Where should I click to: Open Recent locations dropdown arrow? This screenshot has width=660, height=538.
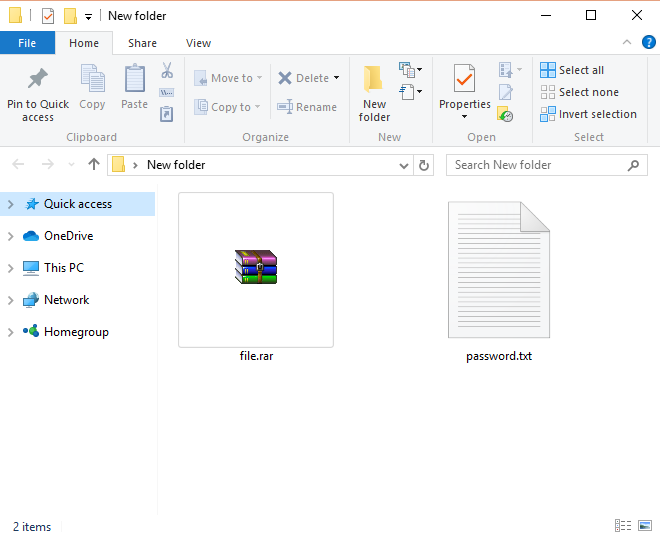pyautogui.click(x=71, y=165)
